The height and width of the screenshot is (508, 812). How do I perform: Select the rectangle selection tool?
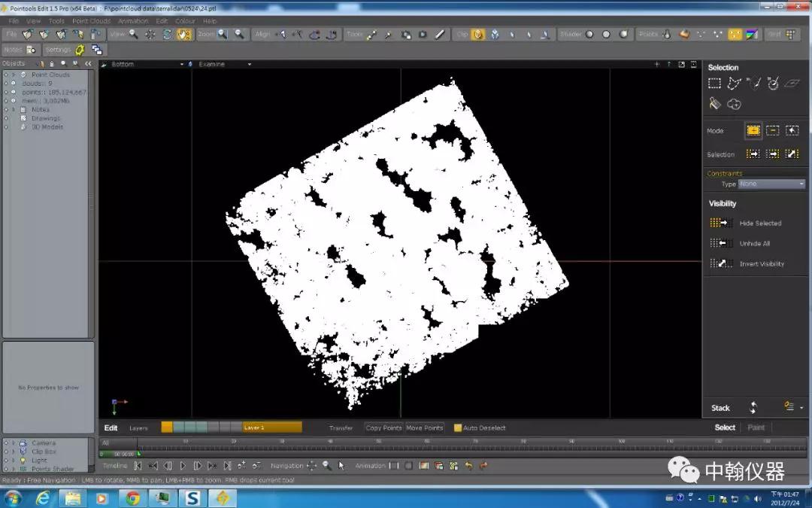tap(714, 84)
